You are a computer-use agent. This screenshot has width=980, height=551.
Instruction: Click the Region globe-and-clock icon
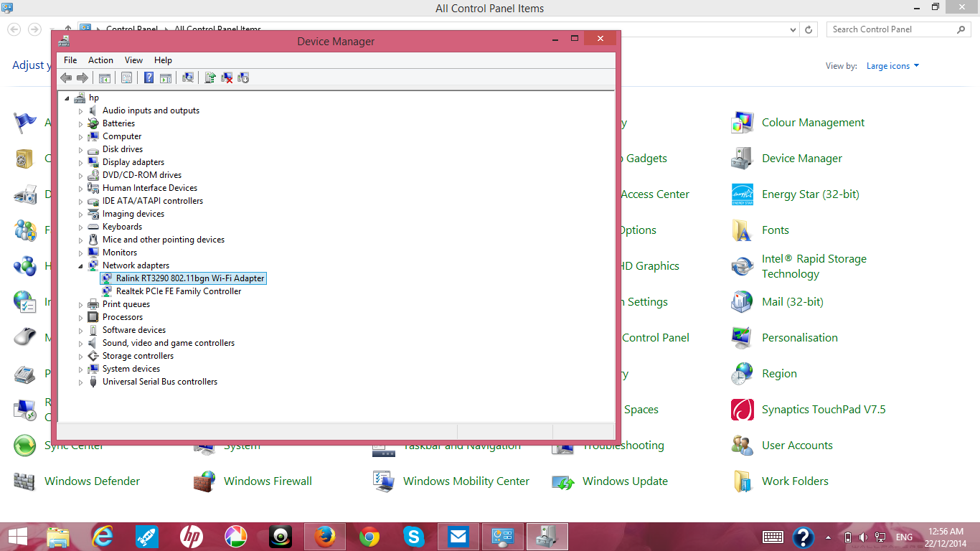[x=742, y=374]
